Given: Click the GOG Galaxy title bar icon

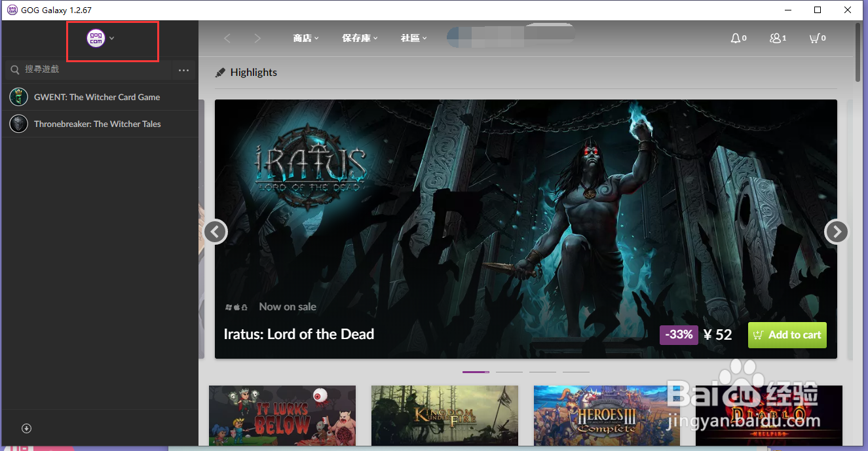Looking at the screenshot, I should (x=12, y=10).
